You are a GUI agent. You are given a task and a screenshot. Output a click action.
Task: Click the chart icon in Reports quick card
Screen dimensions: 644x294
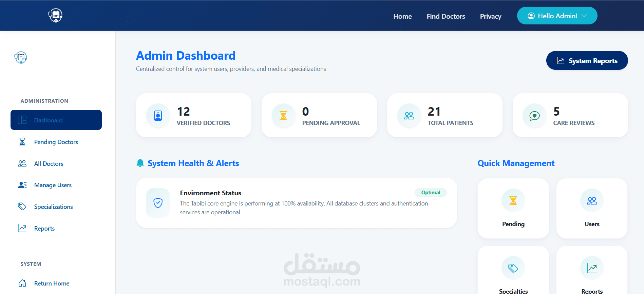point(592,268)
